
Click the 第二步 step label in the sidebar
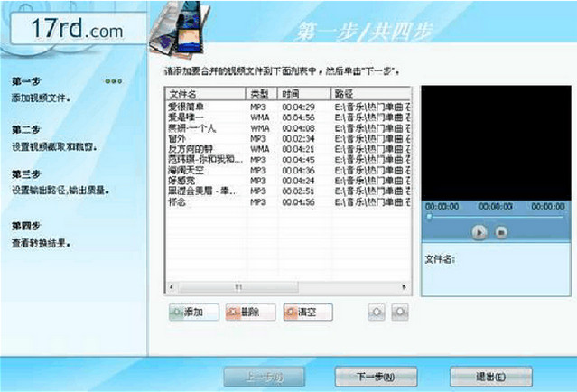pyautogui.click(x=26, y=129)
